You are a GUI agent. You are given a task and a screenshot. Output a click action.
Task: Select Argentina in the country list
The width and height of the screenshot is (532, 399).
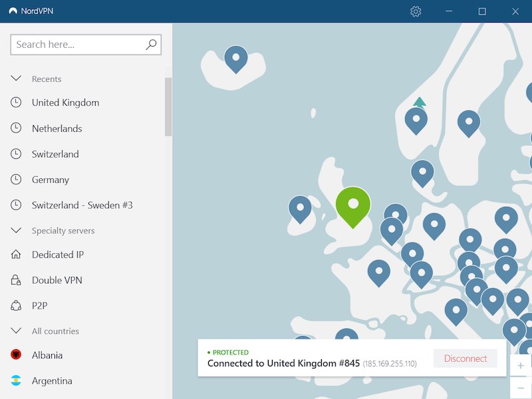point(52,380)
